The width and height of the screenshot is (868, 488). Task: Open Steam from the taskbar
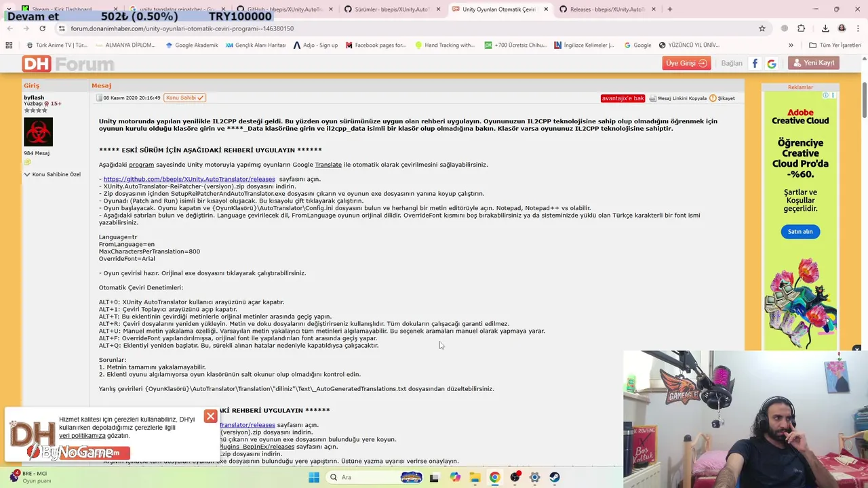[x=555, y=477]
